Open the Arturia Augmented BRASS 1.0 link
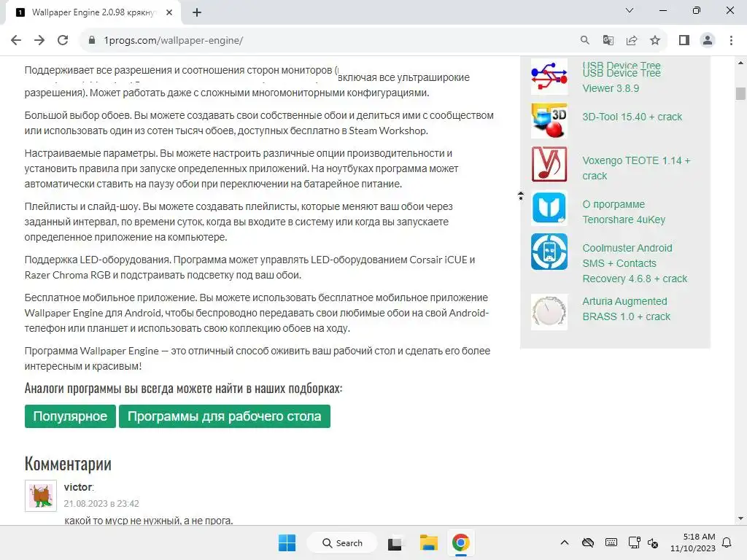Viewport: 747px width, 560px height. click(626, 309)
